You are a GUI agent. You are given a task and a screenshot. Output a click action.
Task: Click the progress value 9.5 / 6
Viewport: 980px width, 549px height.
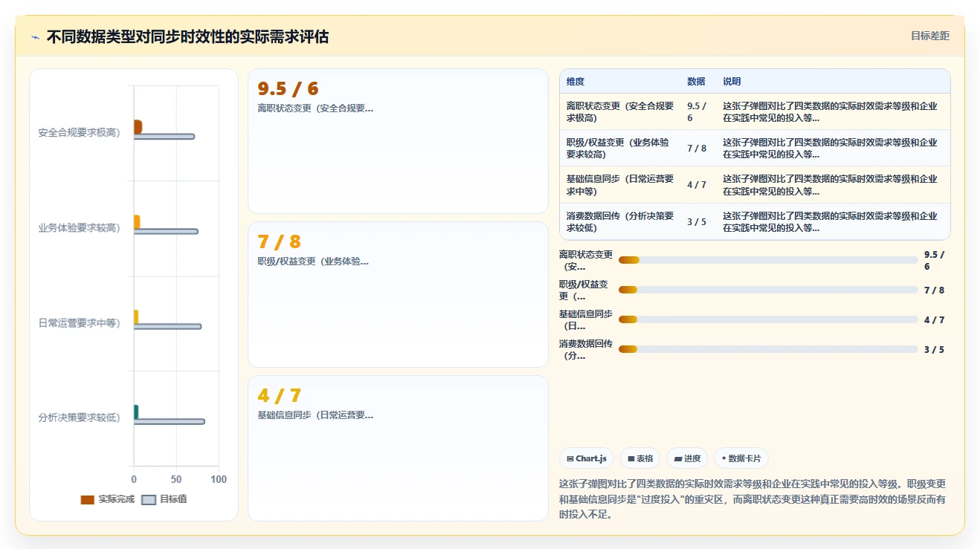[x=935, y=260]
